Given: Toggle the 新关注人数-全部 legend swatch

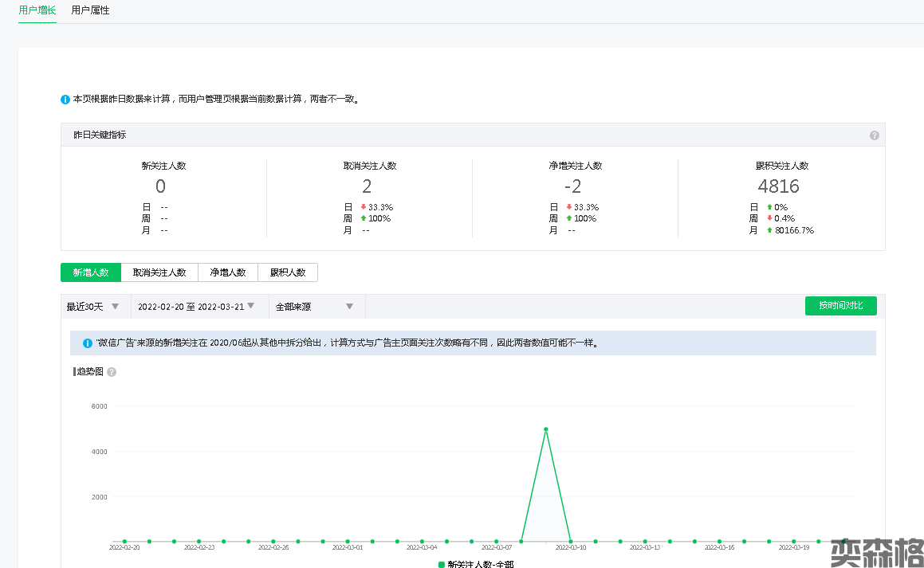Looking at the screenshot, I should tap(442, 564).
